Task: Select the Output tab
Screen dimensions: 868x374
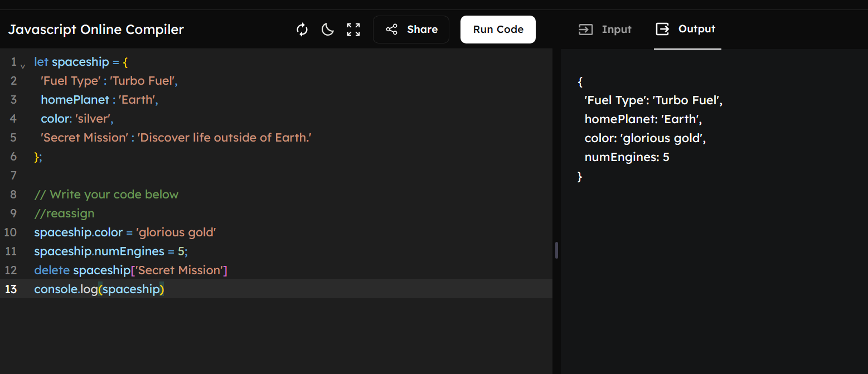Action: [686, 29]
